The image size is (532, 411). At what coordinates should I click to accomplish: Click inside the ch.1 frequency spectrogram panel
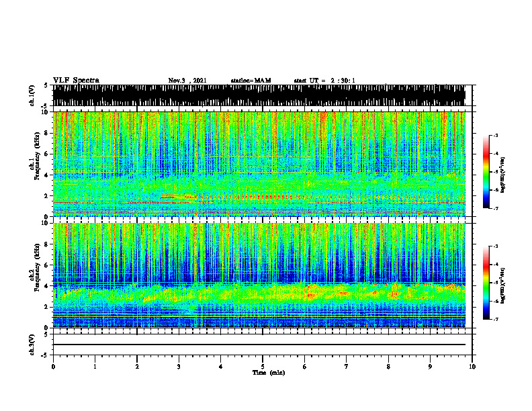point(259,164)
